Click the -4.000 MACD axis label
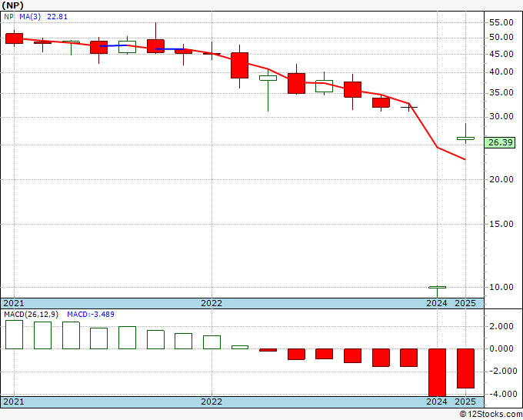 [501, 394]
